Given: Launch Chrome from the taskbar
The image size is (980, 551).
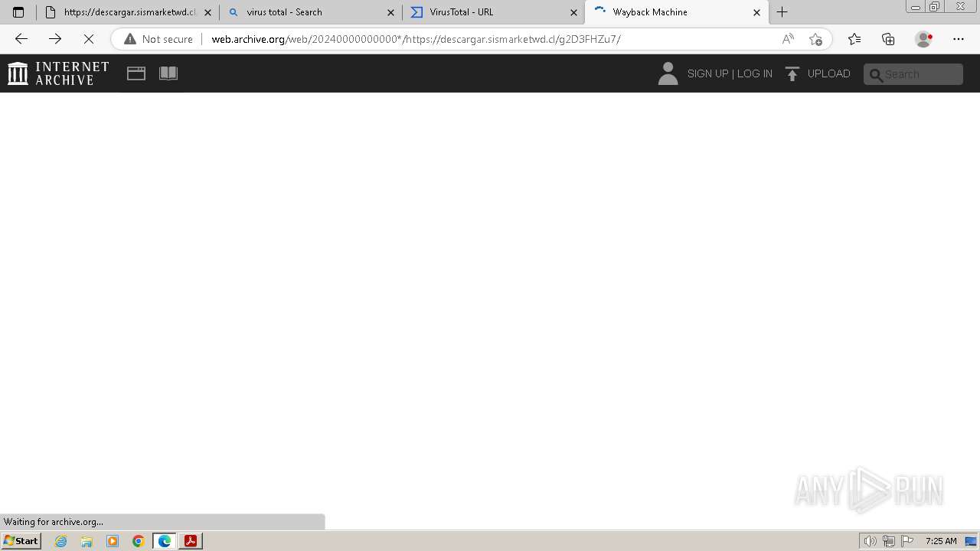Looking at the screenshot, I should pyautogui.click(x=139, y=541).
